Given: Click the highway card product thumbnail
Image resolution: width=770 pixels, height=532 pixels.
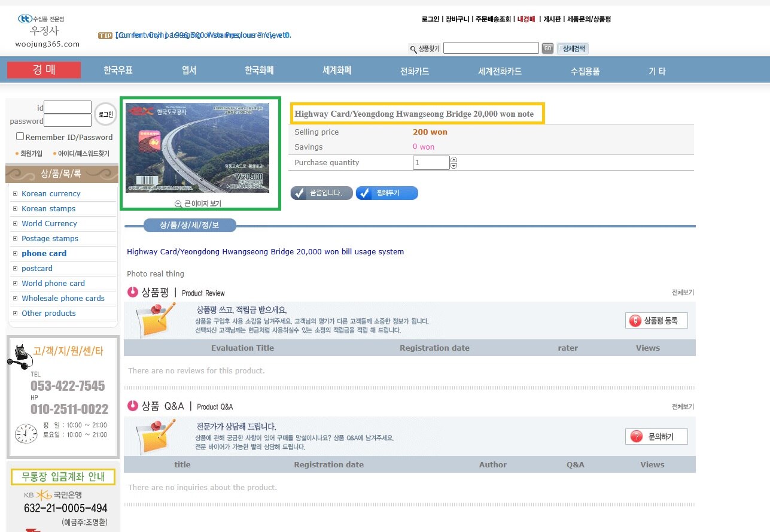Looking at the screenshot, I should click(197, 148).
